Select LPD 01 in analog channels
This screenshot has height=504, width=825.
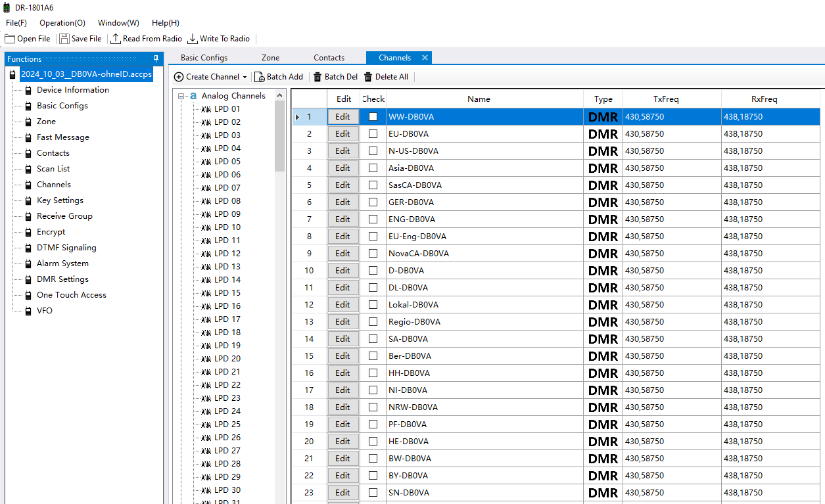point(227,109)
